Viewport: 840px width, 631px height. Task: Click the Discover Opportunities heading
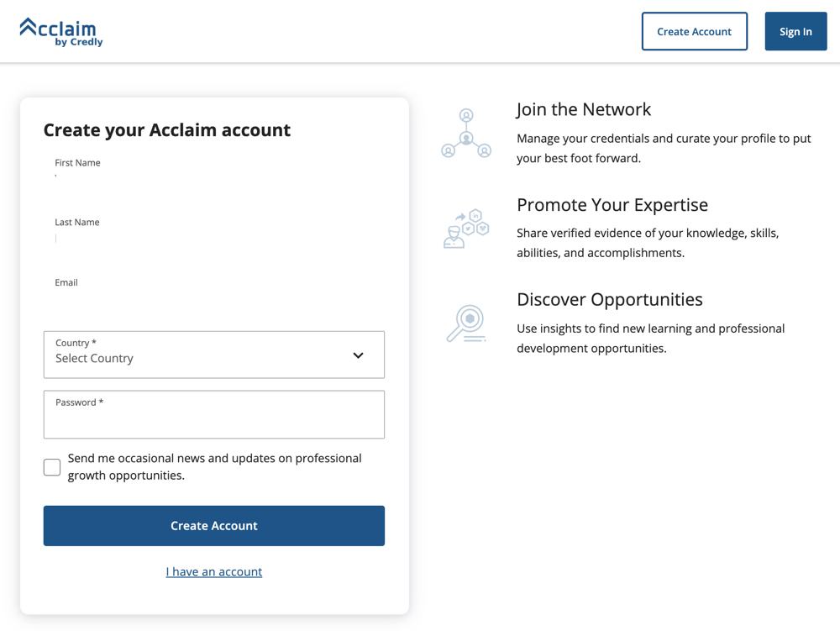610,299
